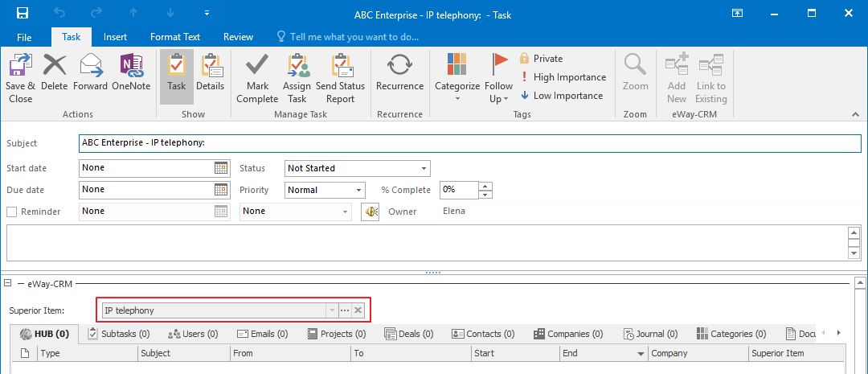Open the File menu
868x374 pixels.
(x=24, y=37)
